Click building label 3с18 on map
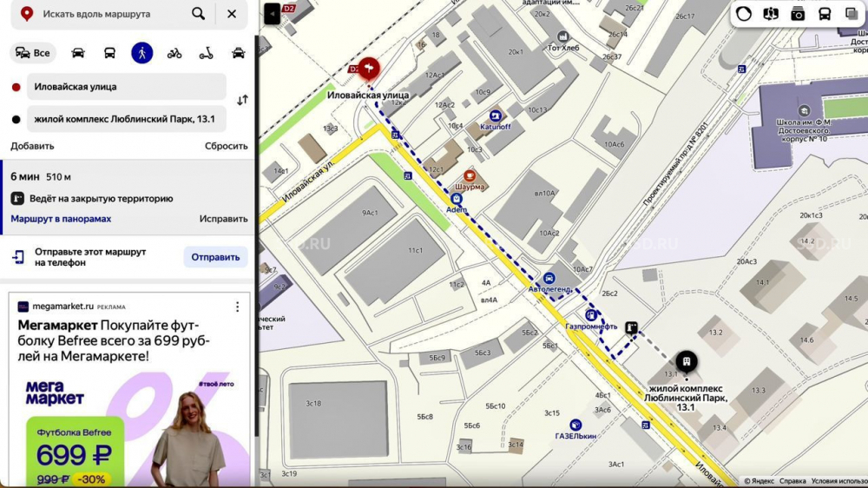The width and height of the screenshot is (868, 488). (x=313, y=403)
